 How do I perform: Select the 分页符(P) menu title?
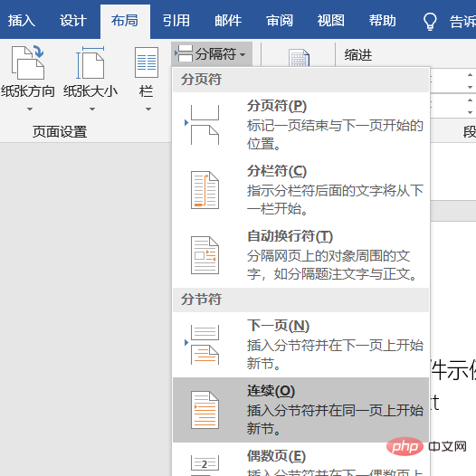pos(277,106)
